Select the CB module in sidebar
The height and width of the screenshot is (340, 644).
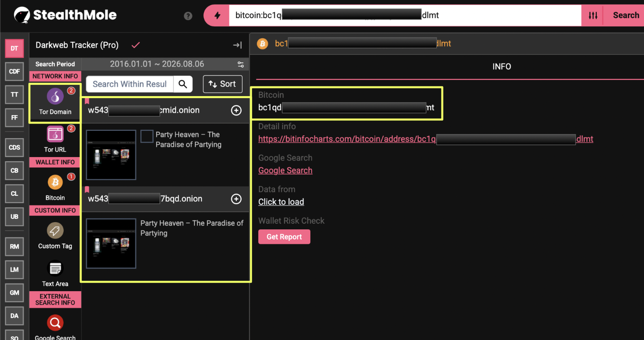[x=15, y=170]
